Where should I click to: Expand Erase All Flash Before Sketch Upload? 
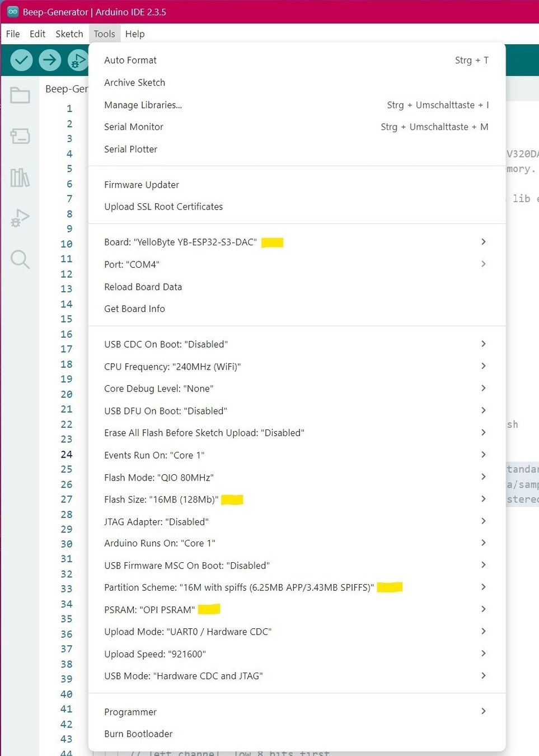(x=297, y=433)
